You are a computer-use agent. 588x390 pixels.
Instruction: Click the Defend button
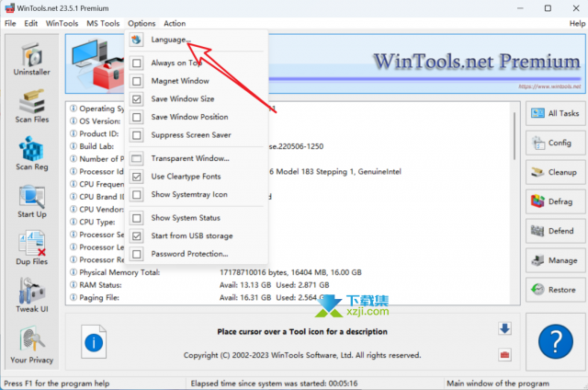click(555, 231)
